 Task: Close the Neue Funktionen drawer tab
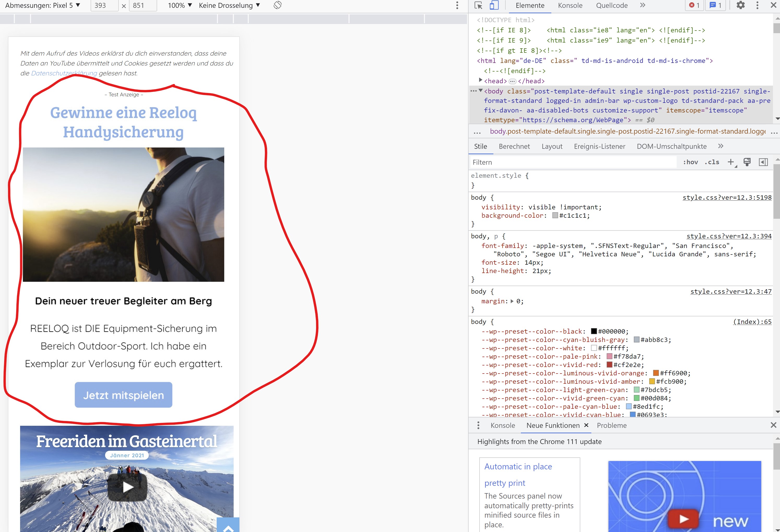point(586,425)
